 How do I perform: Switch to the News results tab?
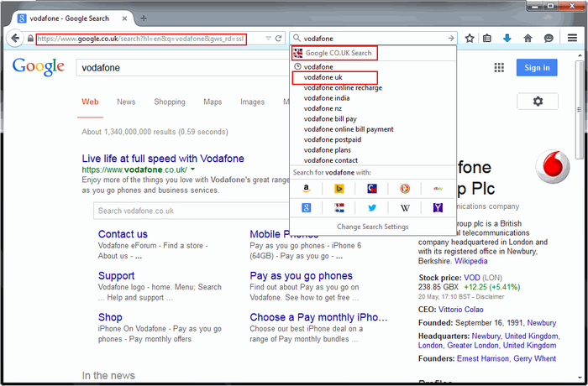coord(126,102)
